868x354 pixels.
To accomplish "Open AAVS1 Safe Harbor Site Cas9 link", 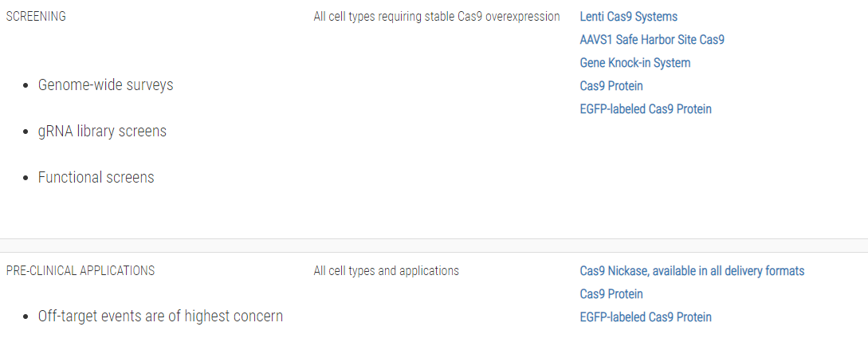I will (652, 39).
